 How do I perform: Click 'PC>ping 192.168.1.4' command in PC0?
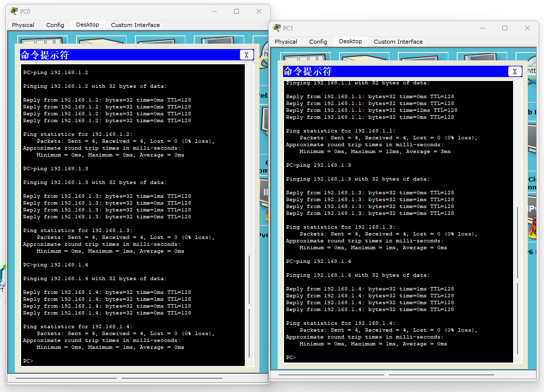pos(55,265)
